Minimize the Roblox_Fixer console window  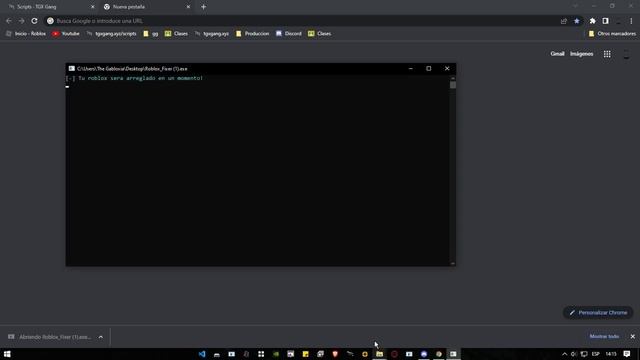tap(411, 69)
